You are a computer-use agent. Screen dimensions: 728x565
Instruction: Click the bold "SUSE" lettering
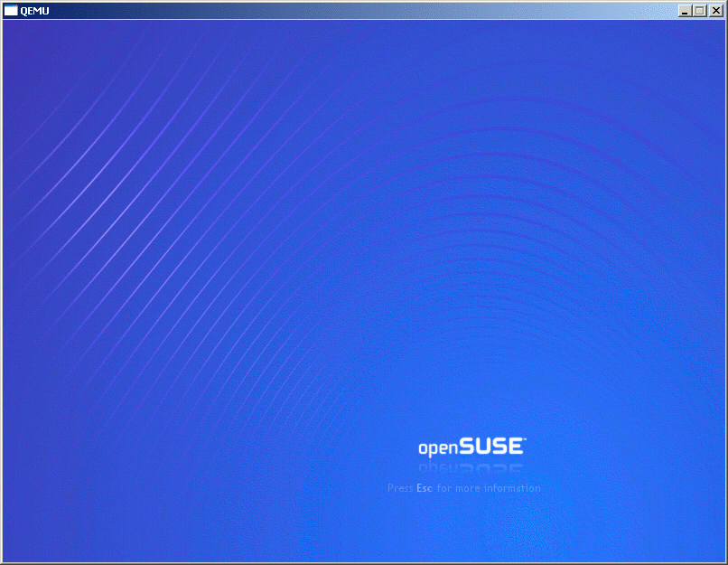point(490,447)
